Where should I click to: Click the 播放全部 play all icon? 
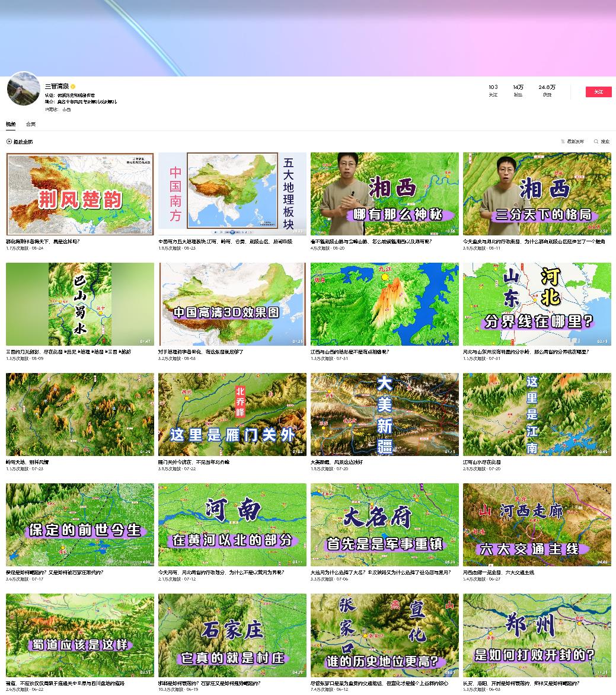click(9, 142)
